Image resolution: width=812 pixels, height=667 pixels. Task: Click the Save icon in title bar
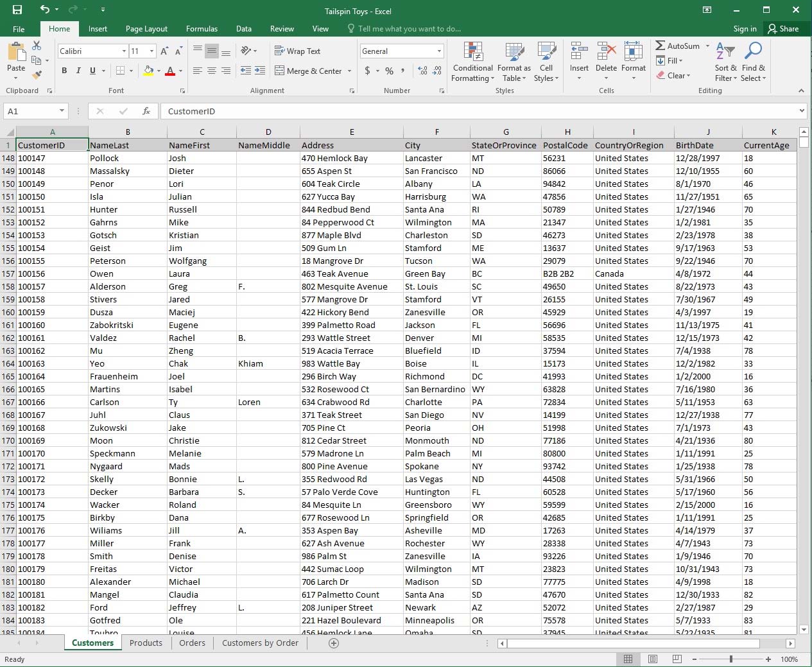point(17,10)
